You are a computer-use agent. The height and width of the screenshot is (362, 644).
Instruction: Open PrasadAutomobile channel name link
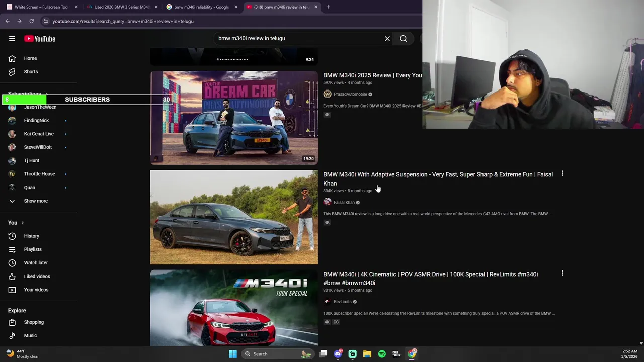pyautogui.click(x=350, y=94)
